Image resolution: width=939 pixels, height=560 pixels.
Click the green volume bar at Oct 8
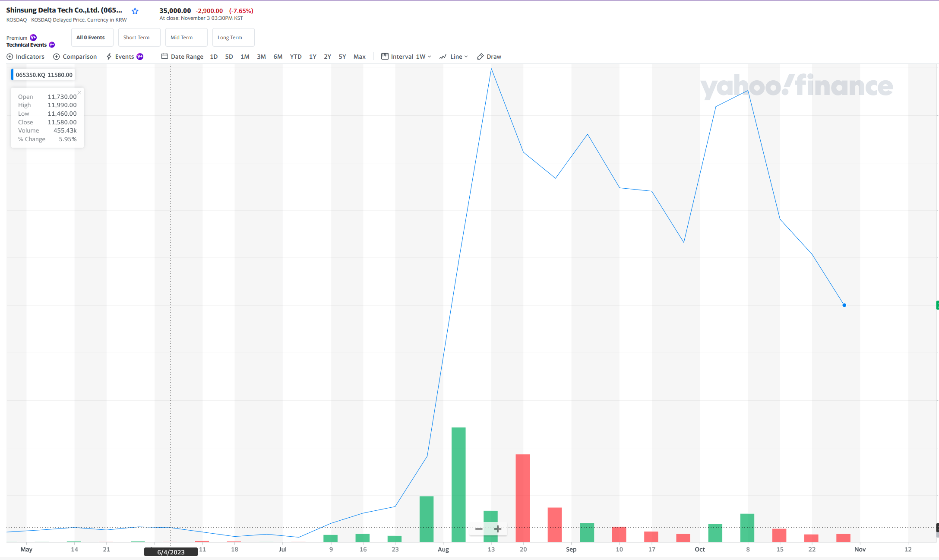747,528
